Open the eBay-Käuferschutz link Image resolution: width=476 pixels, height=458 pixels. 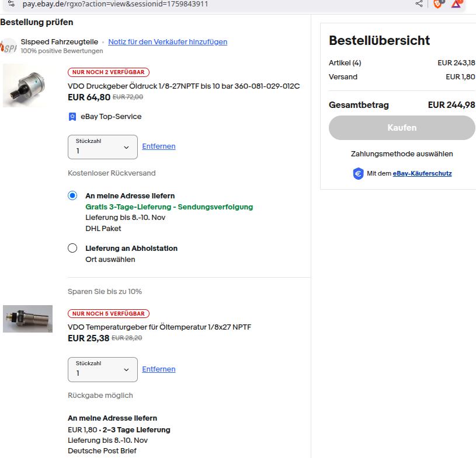[422, 173]
